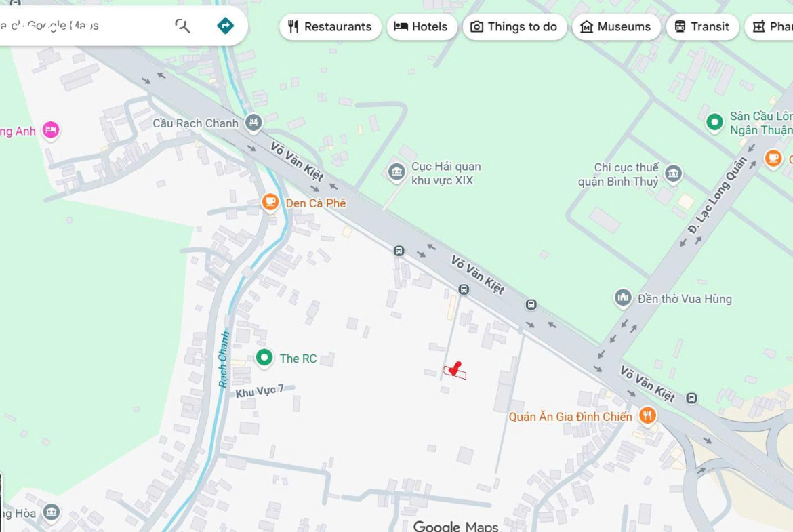This screenshot has width=793, height=532.
Task: Click the Cầu Rạch Chanh bridge marker
Action: click(253, 123)
